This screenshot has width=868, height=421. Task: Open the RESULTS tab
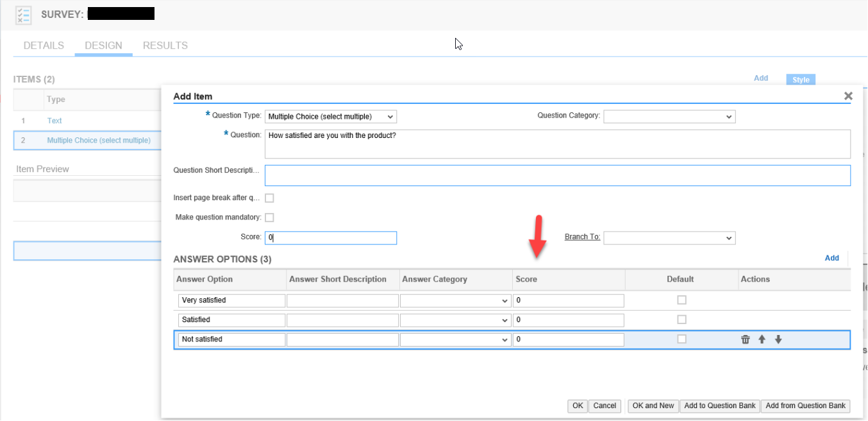(x=165, y=46)
